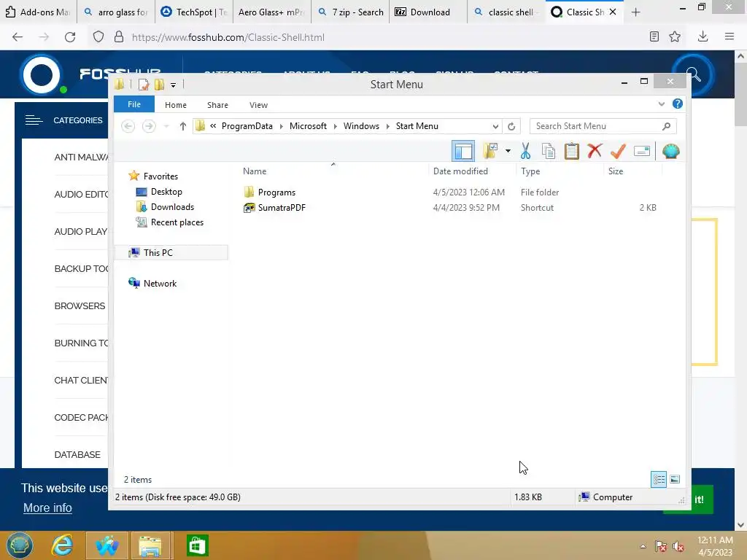The width and height of the screenshot is (747, 560).
Task: Click the Cut scissors icon
Action: point(525,152)
